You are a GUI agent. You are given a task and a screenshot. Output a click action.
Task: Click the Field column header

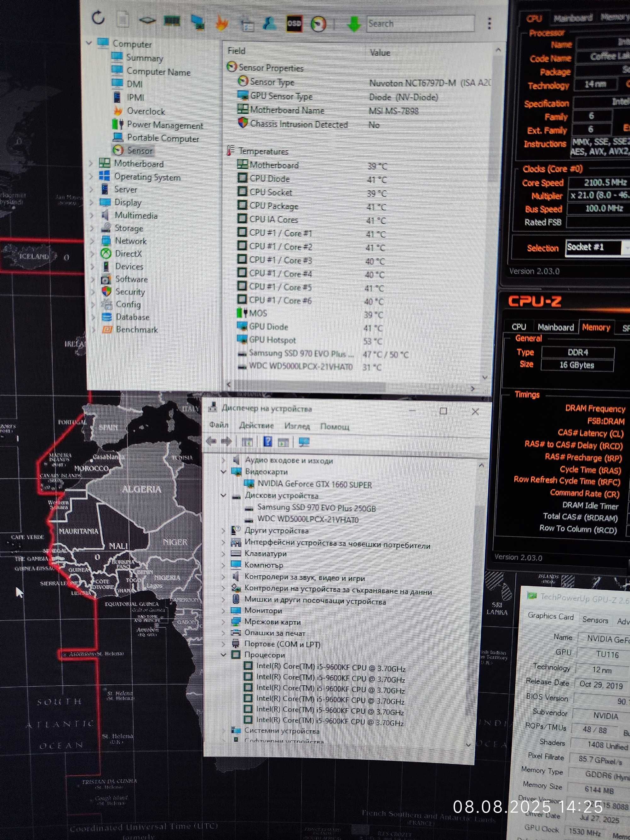click(236, 51)
